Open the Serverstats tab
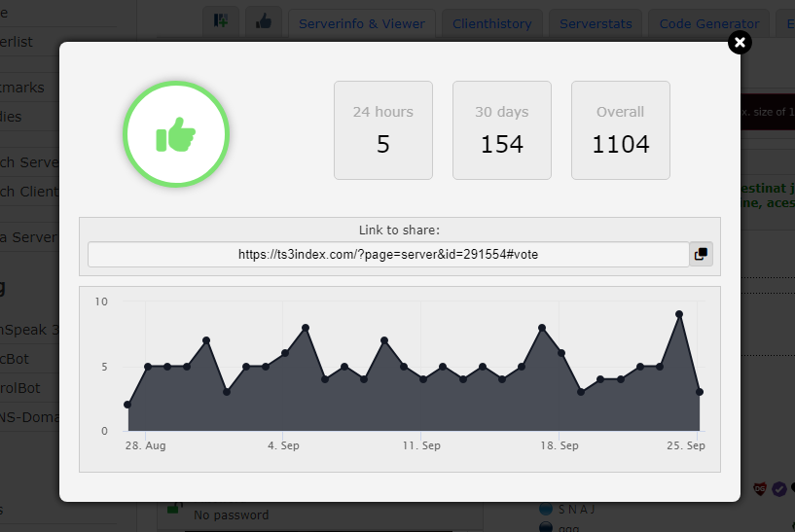 click(x=596, y=23)
